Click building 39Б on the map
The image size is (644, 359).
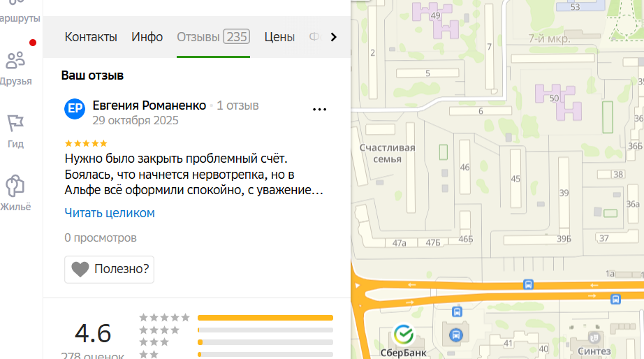tap(564, 239)
